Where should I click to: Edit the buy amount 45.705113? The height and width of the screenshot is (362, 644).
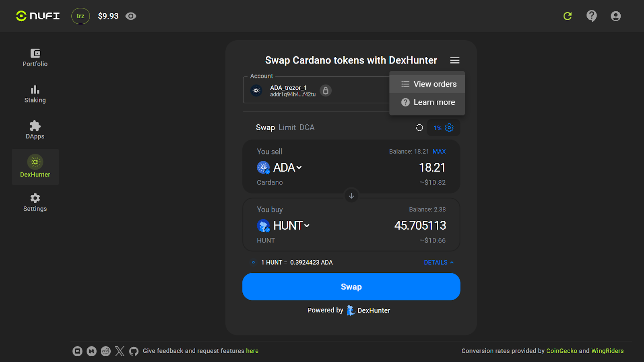point(420,225)
